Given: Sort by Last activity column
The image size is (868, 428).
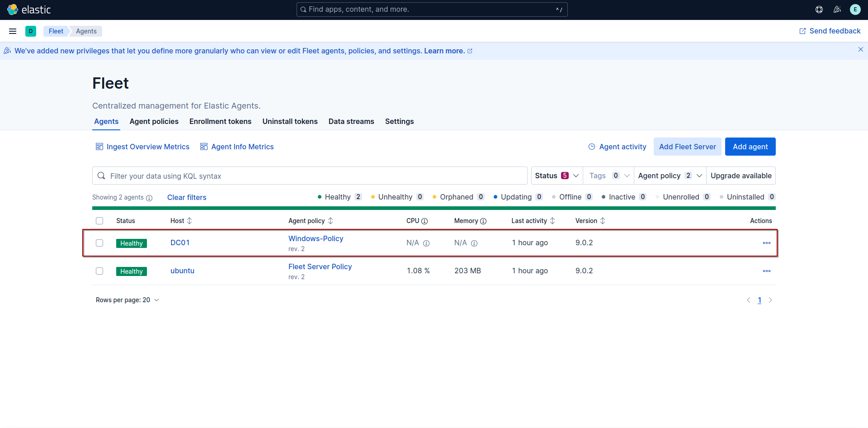Looking at the screenshot, I should [x=533, y=221].
